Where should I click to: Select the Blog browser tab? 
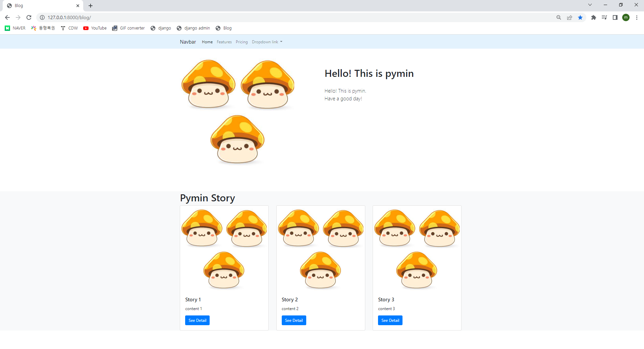43,6
